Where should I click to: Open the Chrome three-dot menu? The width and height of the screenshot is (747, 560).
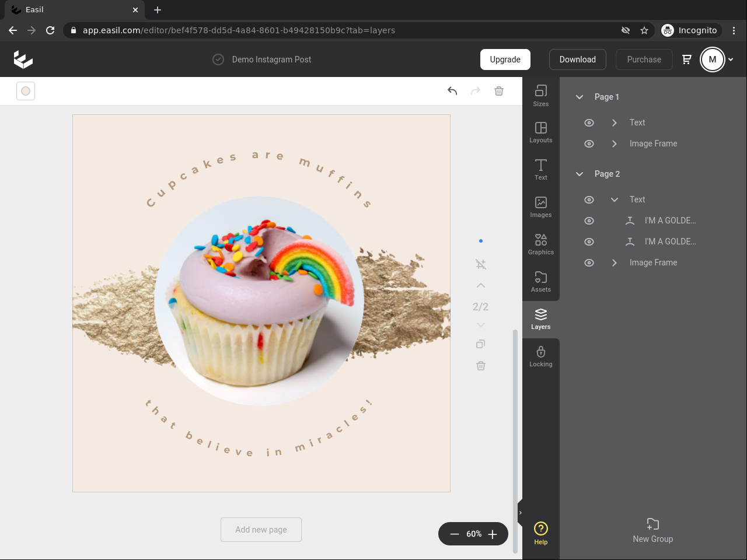pyautogui.click(x=734, y=30)
